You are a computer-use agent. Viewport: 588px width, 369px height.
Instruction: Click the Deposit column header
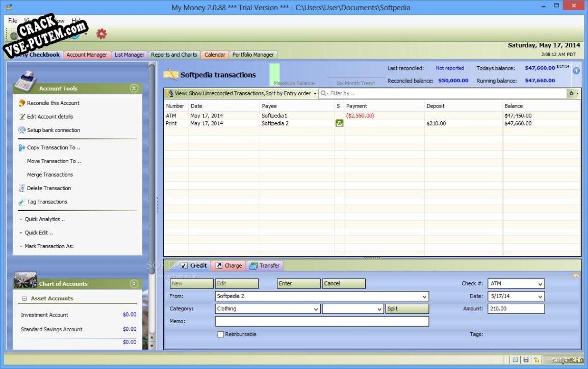point(463,106)
